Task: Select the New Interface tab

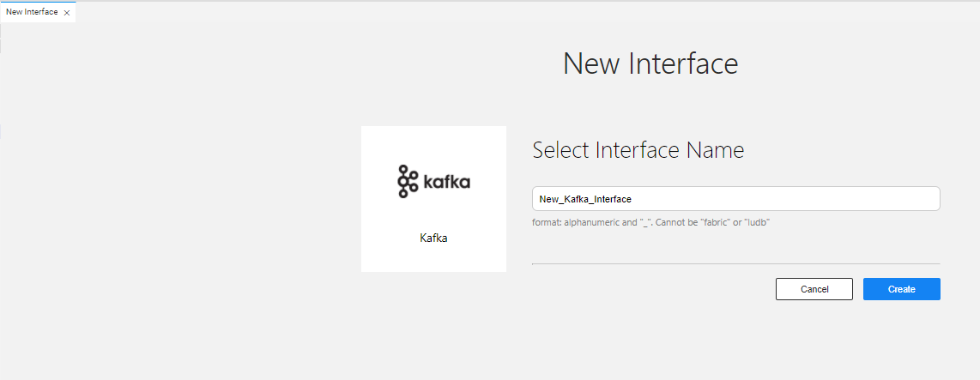Action: (x=32, y=13)
